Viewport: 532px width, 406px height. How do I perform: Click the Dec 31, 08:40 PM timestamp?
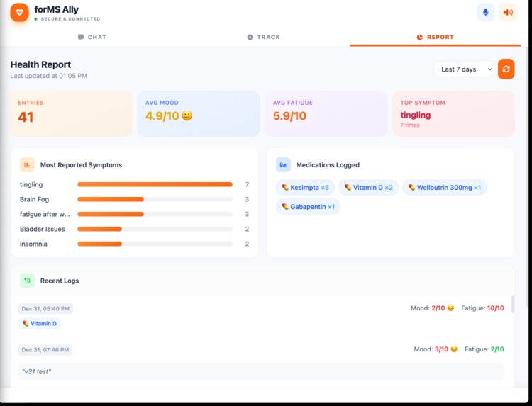pos(45,308)
